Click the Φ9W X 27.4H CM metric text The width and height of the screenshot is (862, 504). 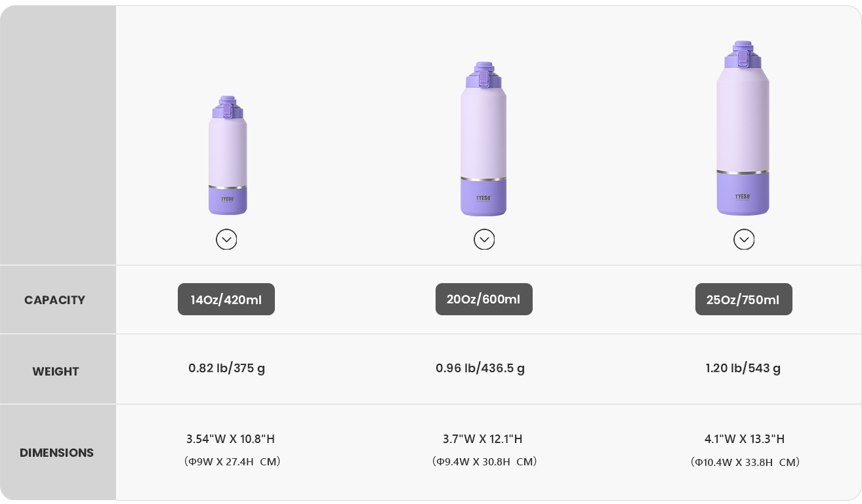[x=232, y=461]
